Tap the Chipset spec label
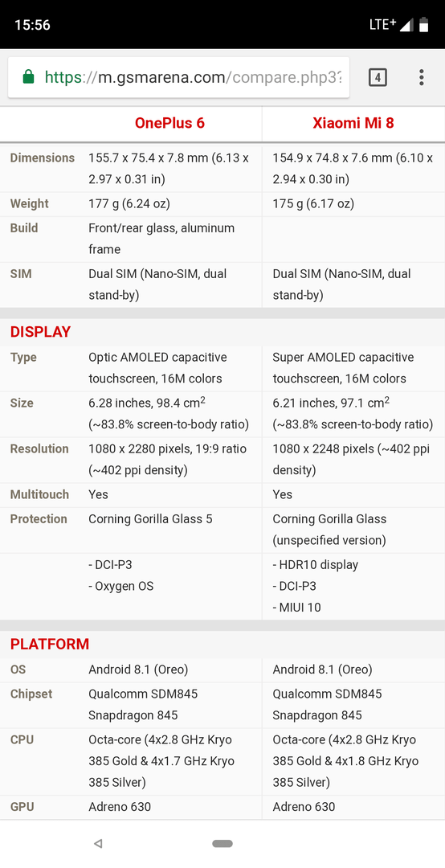The image size is (445, 868). [x=33, y=694]
